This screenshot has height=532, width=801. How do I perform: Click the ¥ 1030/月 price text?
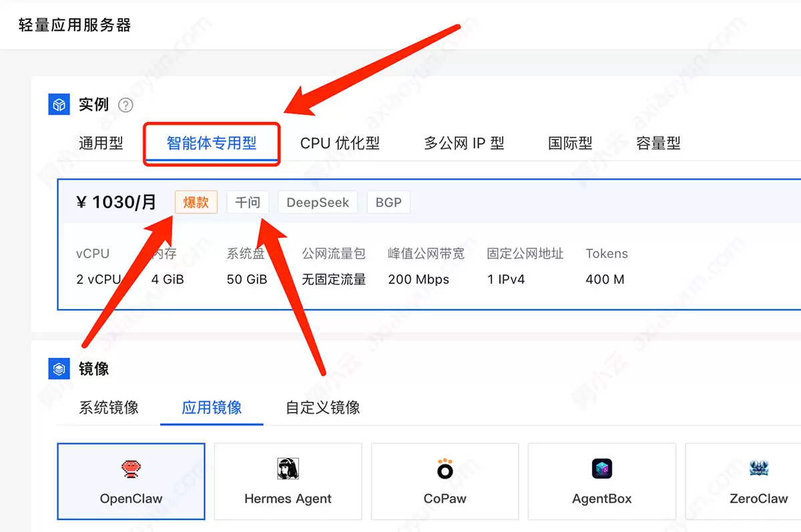117,202
